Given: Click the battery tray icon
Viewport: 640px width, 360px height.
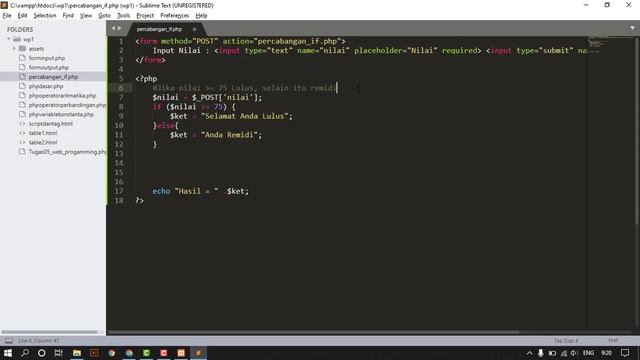Looking at the screenshot, I should point(552,353).
